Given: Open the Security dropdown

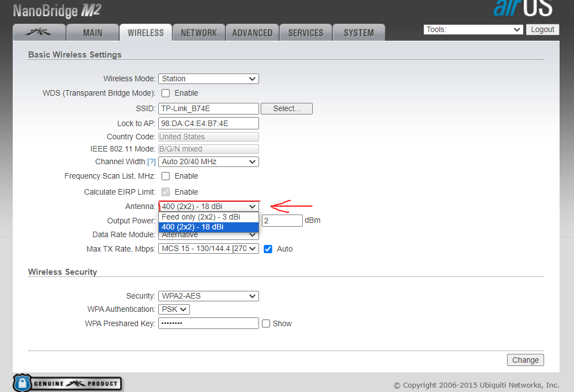Looking at the screenshot, I should tap(209, 296).
